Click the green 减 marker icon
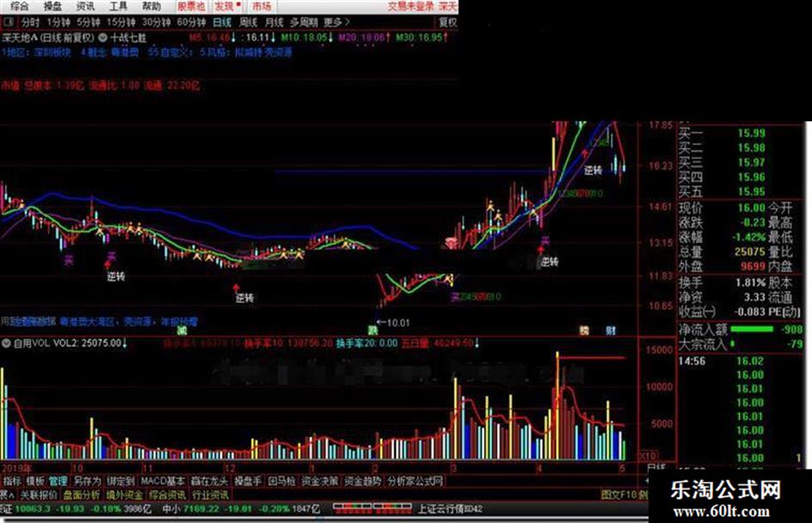 [x=180, y=330]
